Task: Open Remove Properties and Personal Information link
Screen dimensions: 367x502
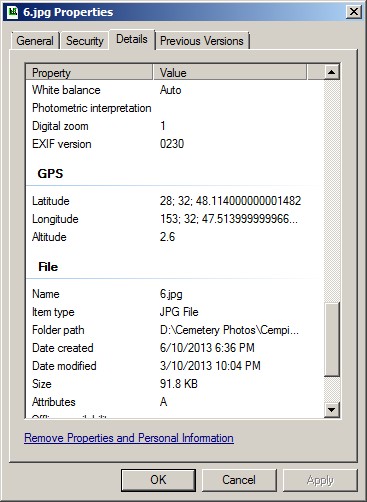Action: coord(129,438)
